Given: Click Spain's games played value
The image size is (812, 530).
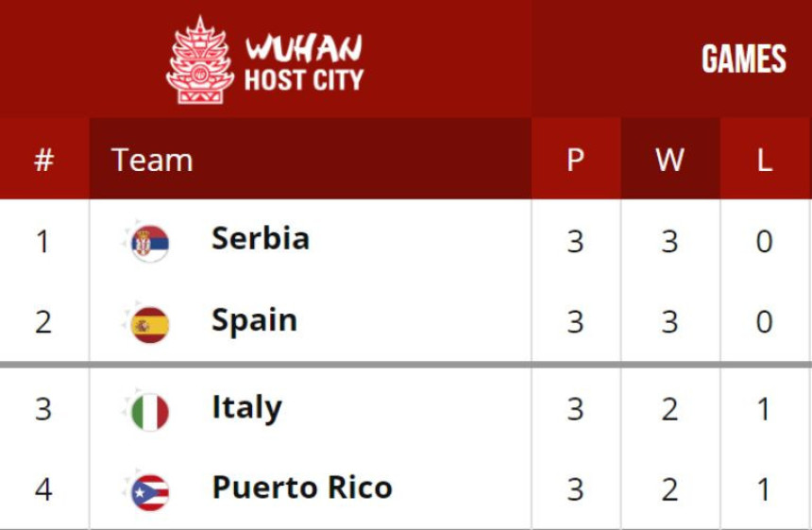Looking at the screenshot, I should 575,322.
